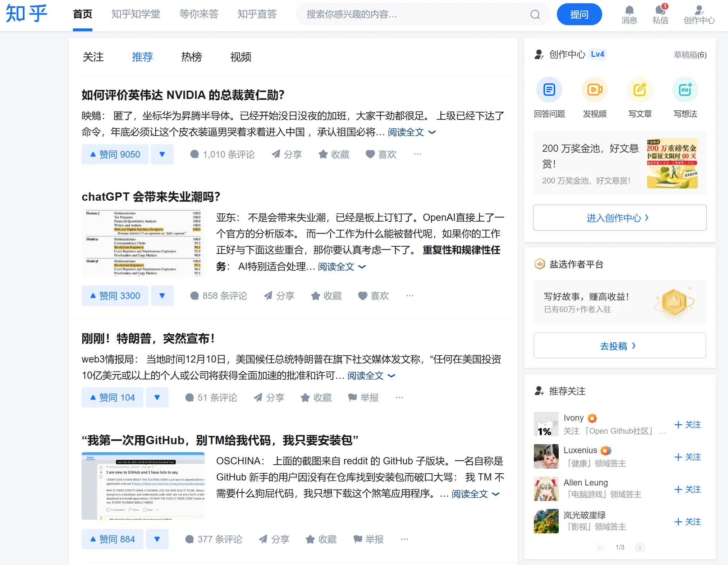
Task: Select the 发视频 icon
Action: point(594,90)
